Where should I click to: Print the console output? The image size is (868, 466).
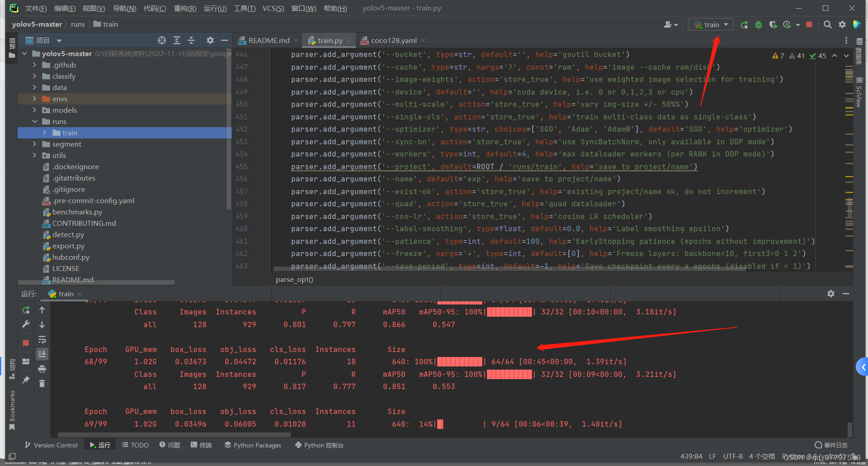pyautogui.click(x=42, y=369)
